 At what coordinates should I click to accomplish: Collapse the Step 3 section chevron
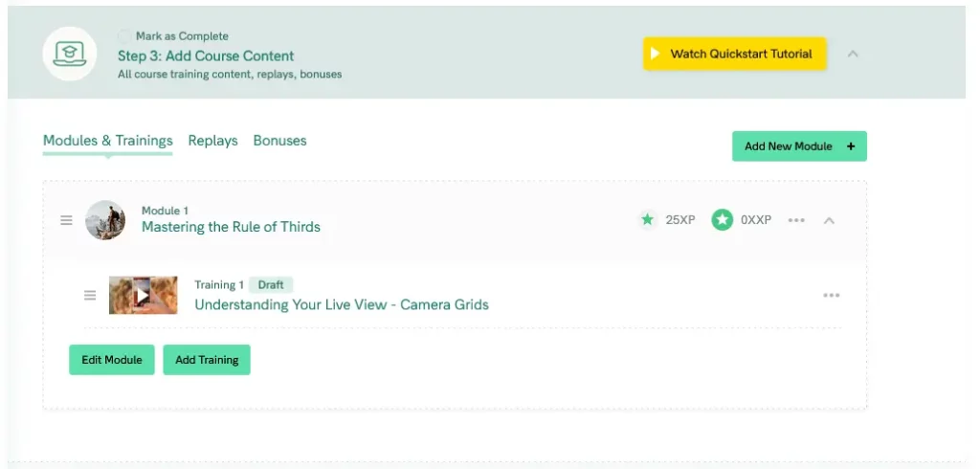(853, 54)
